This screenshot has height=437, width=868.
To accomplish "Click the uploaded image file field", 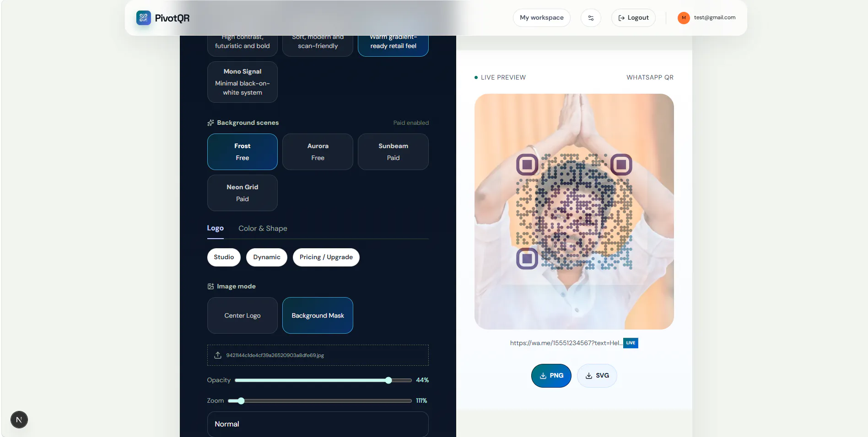I will point(318,355).
